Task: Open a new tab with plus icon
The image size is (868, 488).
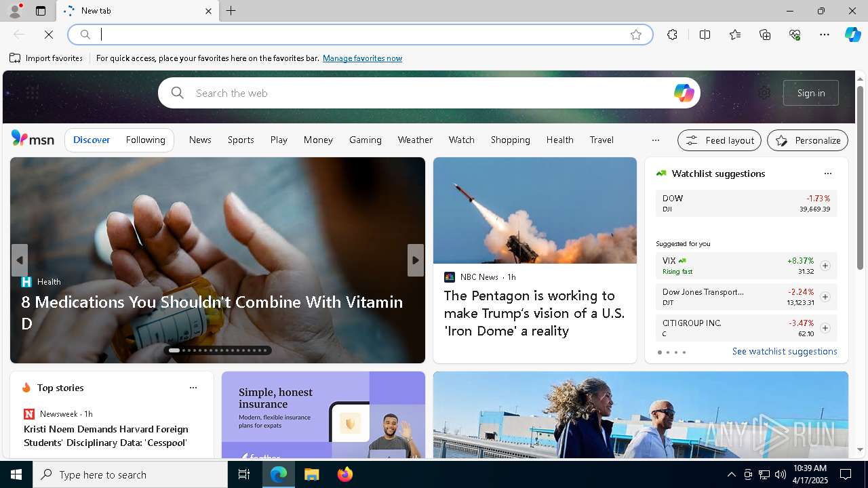Action: click(231, 11)
